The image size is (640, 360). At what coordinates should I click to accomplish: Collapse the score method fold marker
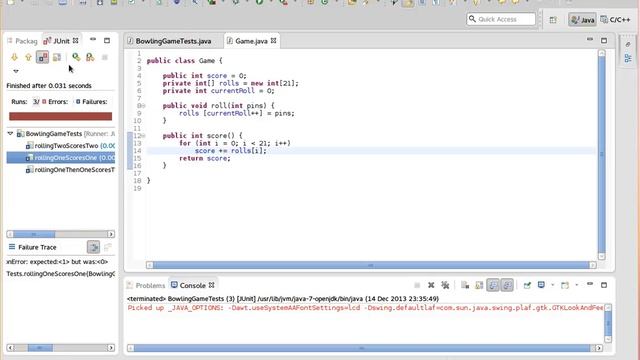[143, 136]
